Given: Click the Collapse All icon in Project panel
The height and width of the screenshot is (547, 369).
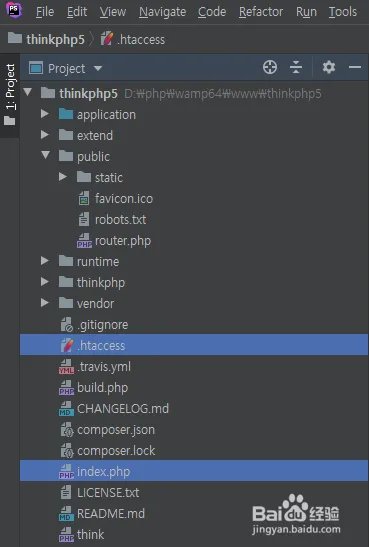Looking at the screenshot, I should [296, 67].
